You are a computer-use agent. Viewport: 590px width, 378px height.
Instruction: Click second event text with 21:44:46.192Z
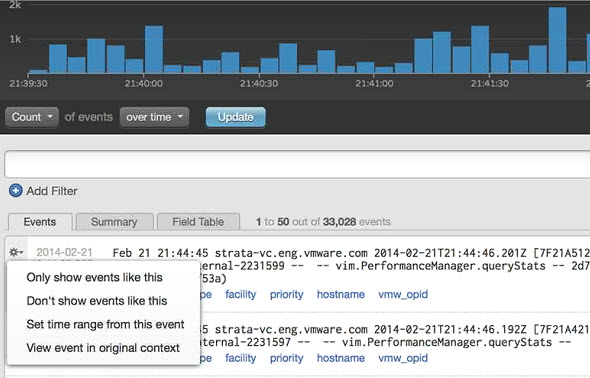pyautogui.click(x=450, y=330)
